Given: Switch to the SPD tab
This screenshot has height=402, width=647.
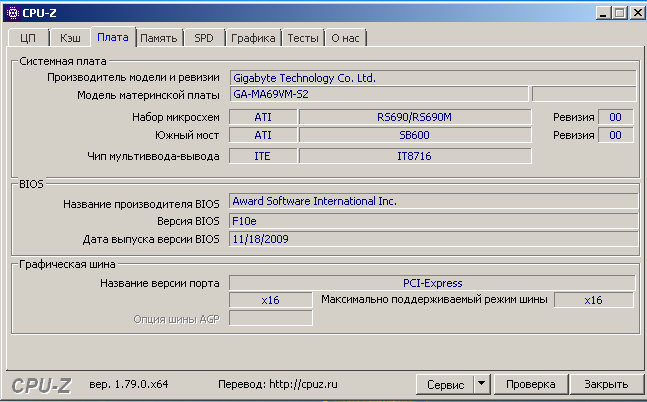Looking at the screenshot, I should coord(204,38).
